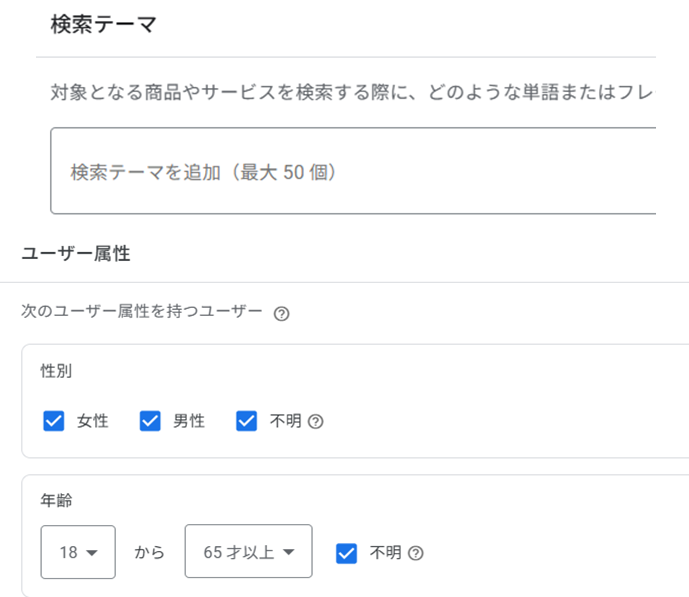Click the 男性 label text
This screenshot has height=597, width=689.
point(189,421)
